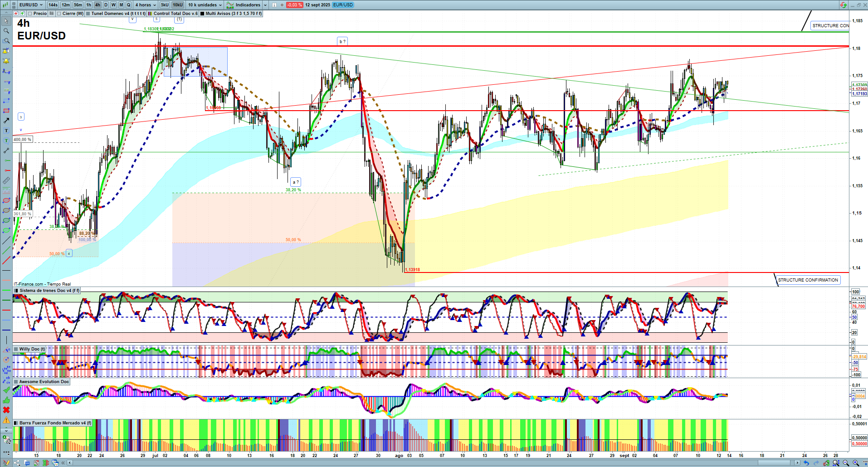Expand the '4 horas' timeframe dropdown
Screen dimensions: 868x467
click(x=145, y=5)
